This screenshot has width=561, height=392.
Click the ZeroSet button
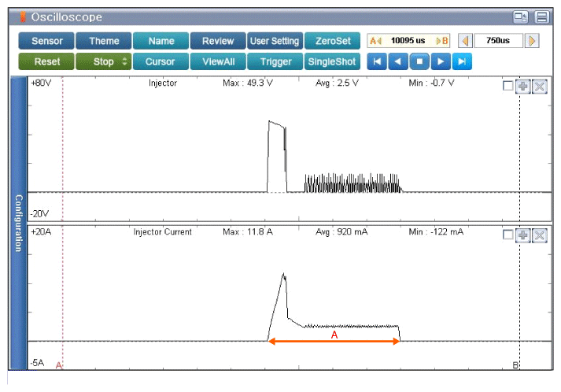331,41
